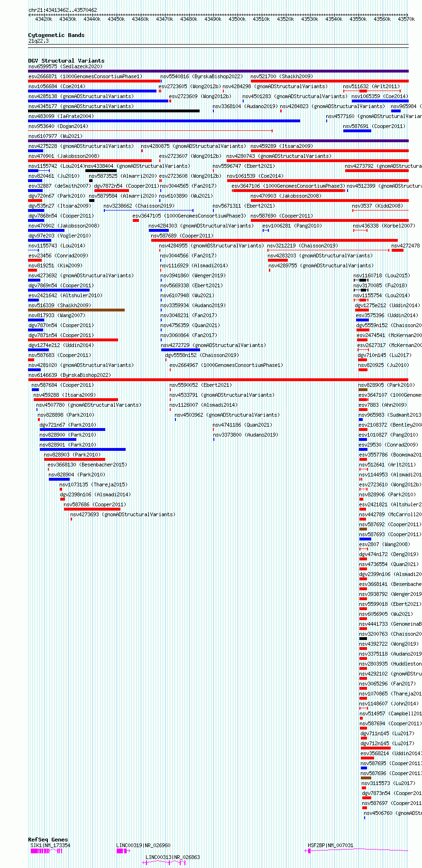
Task: Select dgv5558n152 (Chaisson2019) variant label
Action: pyautogui.click(x=202, y=356)
